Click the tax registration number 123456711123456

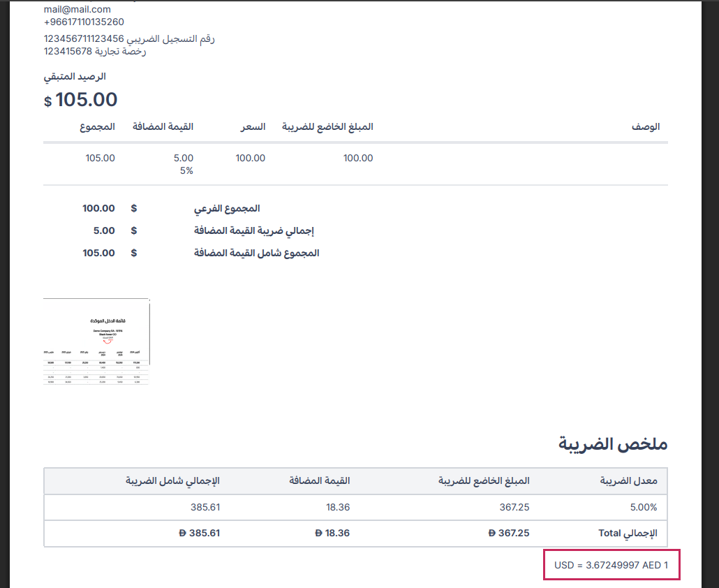[84, 39]
